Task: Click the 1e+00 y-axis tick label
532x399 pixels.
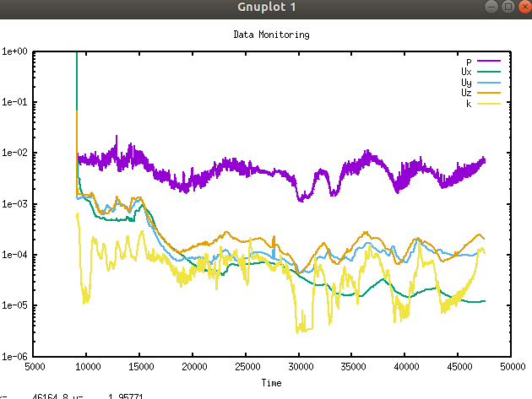Action: coord(14,51)
